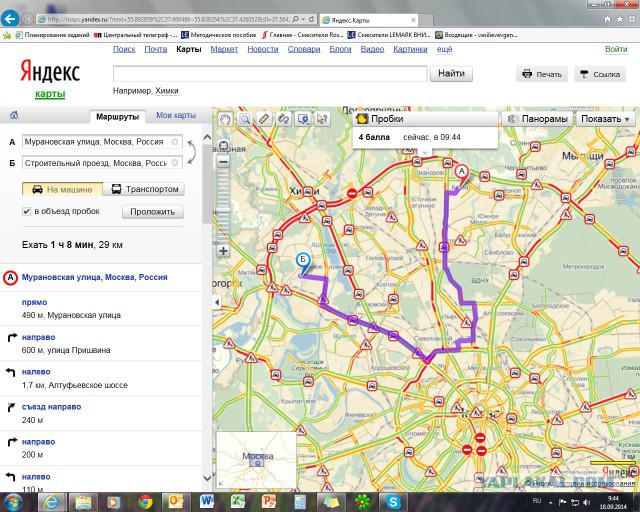The height and width of the screenshot is (512, 640).
Task: Select the Яндекс.Карты browser tab
Action: pos(369,20)
